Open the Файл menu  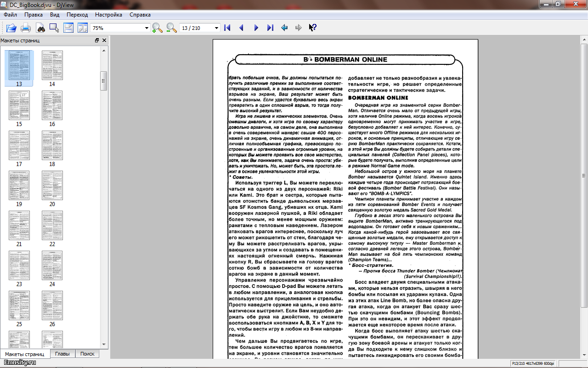(10, 15)
